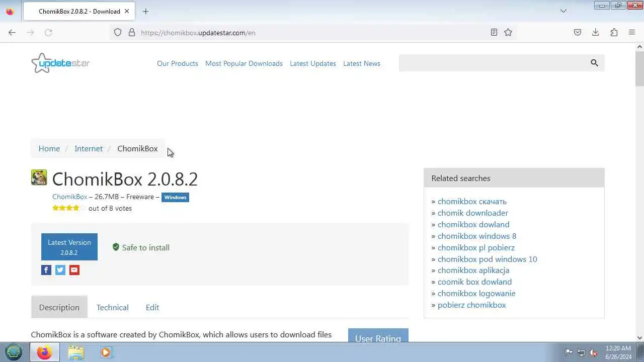Open related search chomikbox скачать
Image resolution: width=644 pixels, height=362 pixels.
point(472,201)
